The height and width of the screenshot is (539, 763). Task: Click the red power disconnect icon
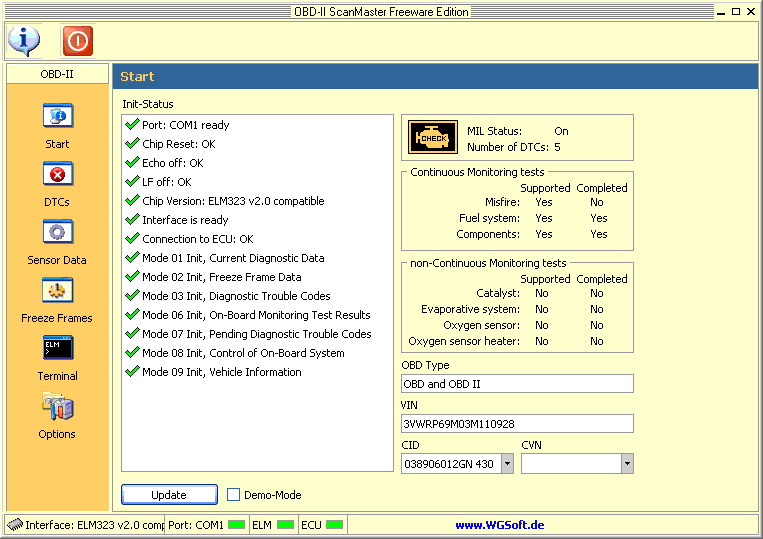(78, 41)
